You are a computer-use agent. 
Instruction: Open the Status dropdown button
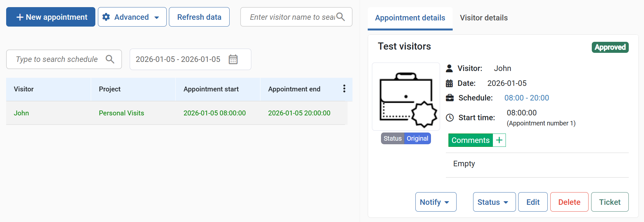494,202
